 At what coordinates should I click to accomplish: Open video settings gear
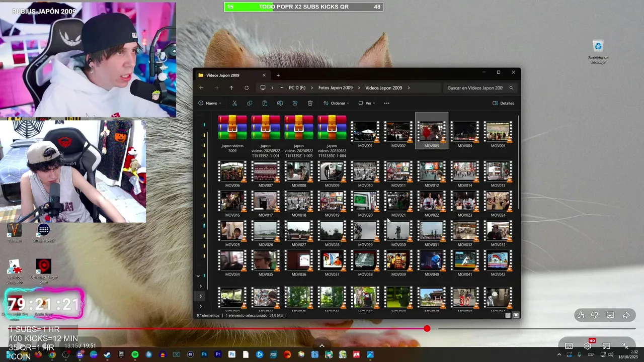point(588,346)
